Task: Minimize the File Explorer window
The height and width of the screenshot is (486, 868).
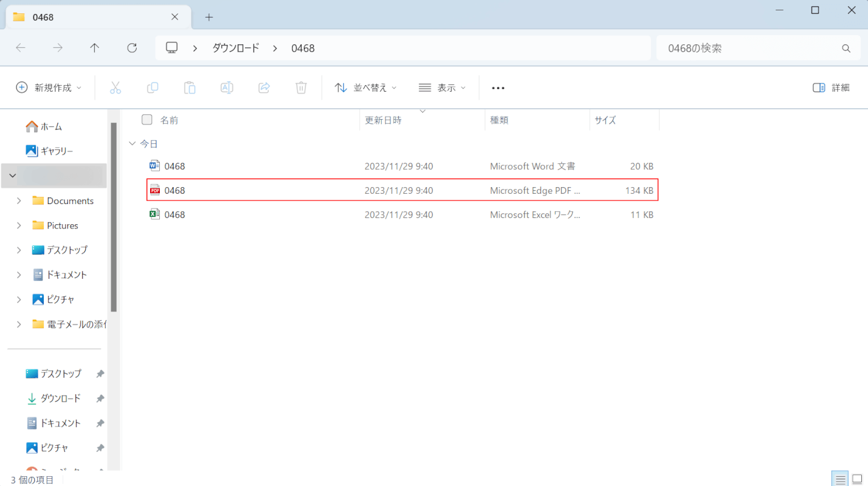Action: 779,10
